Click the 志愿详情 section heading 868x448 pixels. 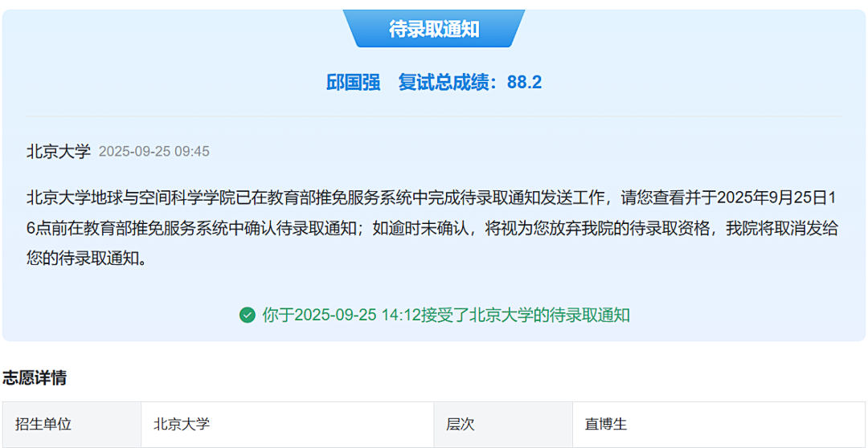(35, 378)
